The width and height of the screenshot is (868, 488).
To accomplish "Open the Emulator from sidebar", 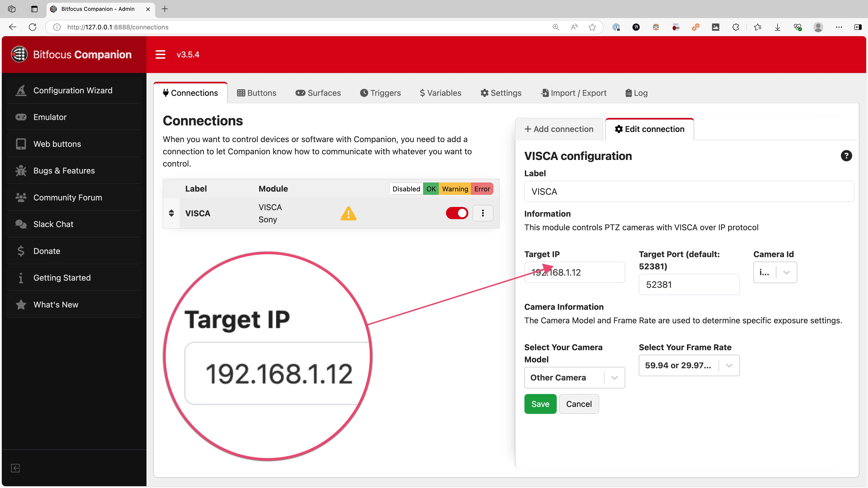I will 74,117.
